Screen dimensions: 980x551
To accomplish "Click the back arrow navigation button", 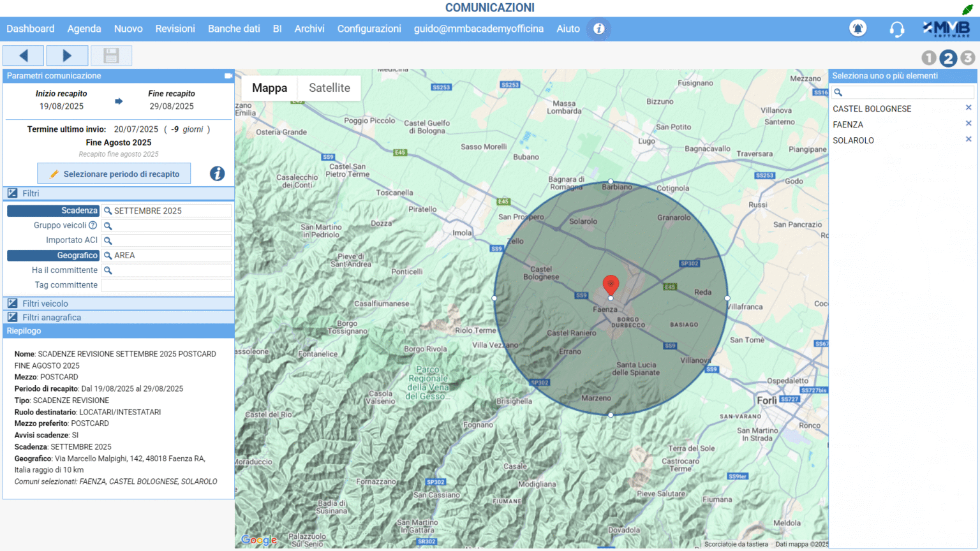I will point(24,55).
